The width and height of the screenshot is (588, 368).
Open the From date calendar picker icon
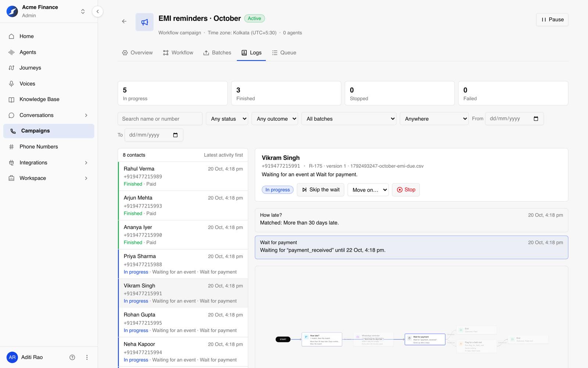pos(536,118)
